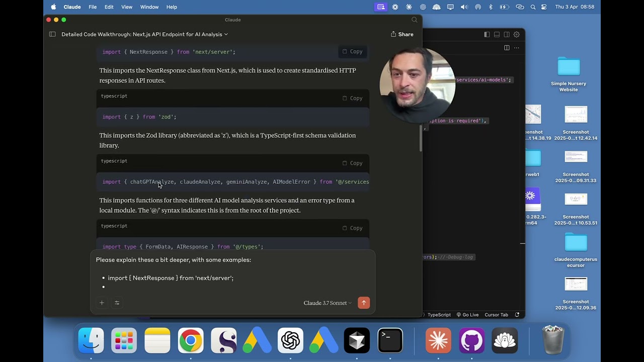This screenshot has height=362, width=644.
Task: Open Terminal from the Dock
Action: point(390,341)
